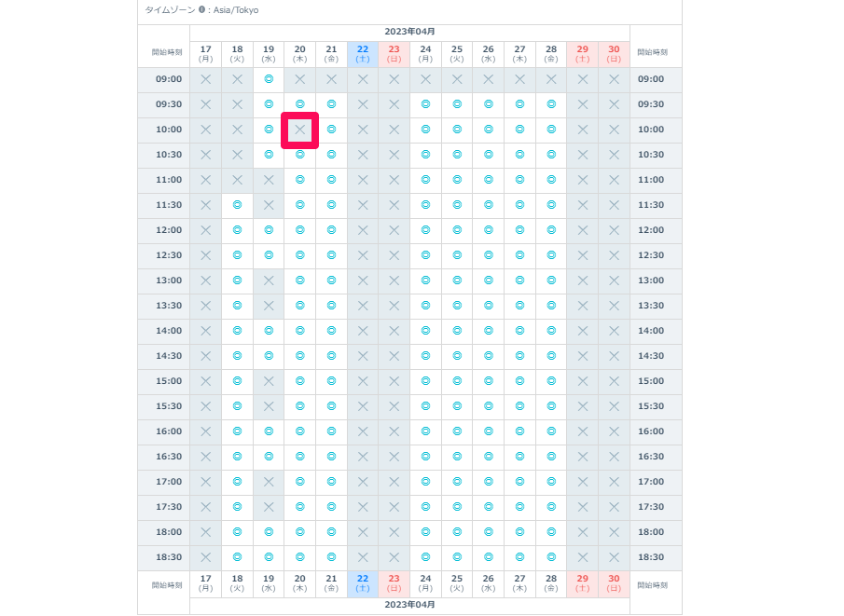Select April 19 at 16:00 available circle
The image size is (844, 616).
click(x=269, y=431)
